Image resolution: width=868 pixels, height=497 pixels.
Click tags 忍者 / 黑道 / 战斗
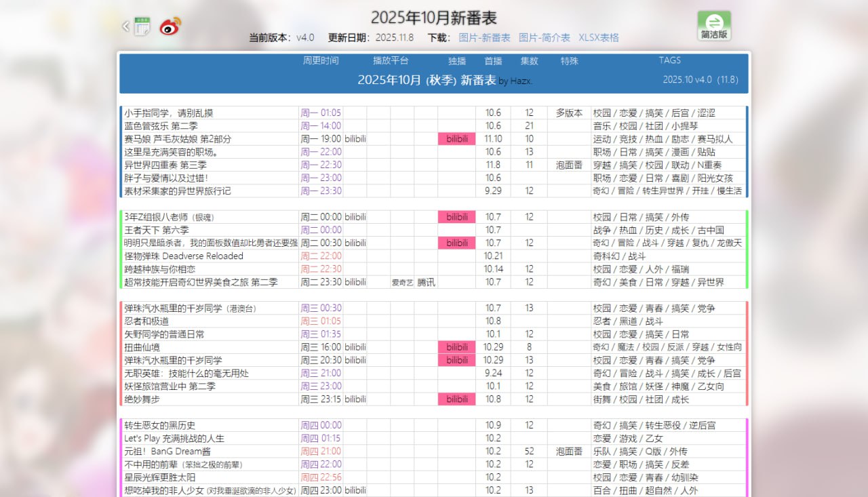628,321
